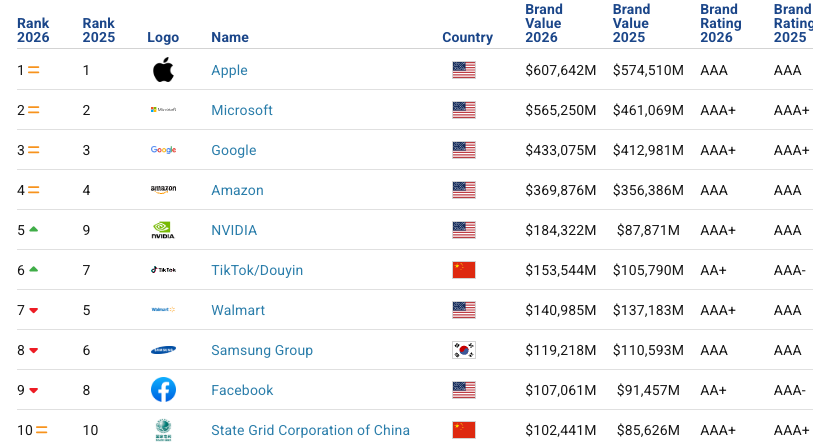
Task: Click the TikTok logo icon
Action: pyautogui.click(x=163, y=270)
